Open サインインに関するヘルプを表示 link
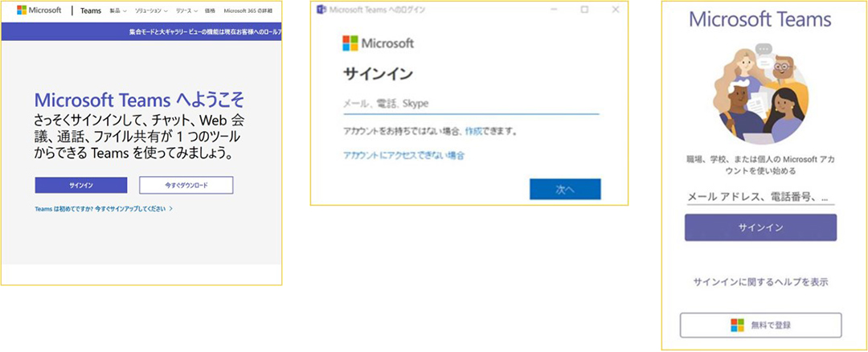Viewport: 868px width, 352px height. click(760, 282)
